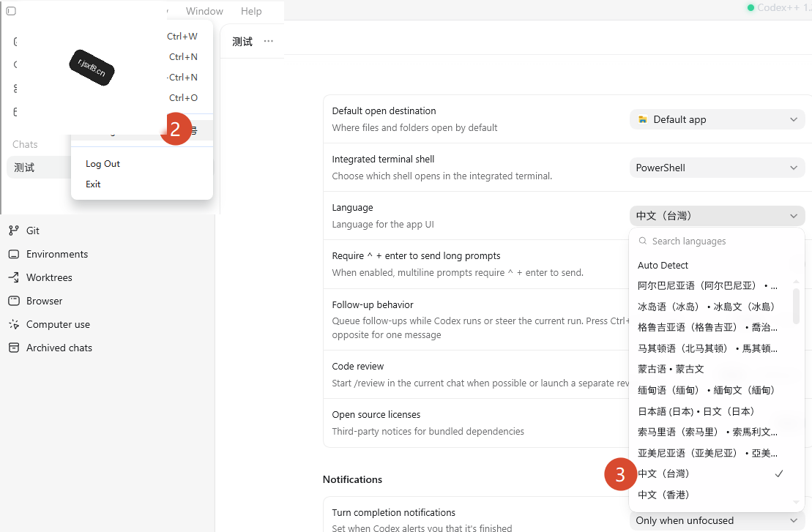Select the Ctrl+O menu entry
Screen dimensions: 812x532
click(183, 98)
